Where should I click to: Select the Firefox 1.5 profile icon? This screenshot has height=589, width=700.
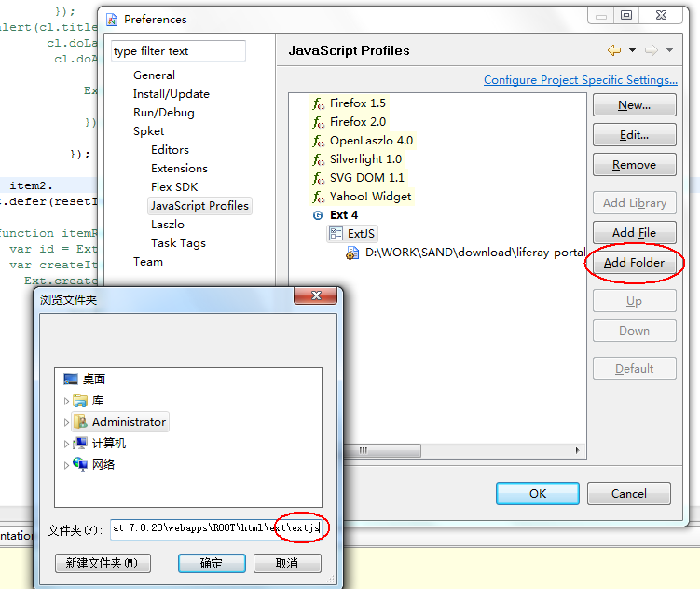[318, 103]
